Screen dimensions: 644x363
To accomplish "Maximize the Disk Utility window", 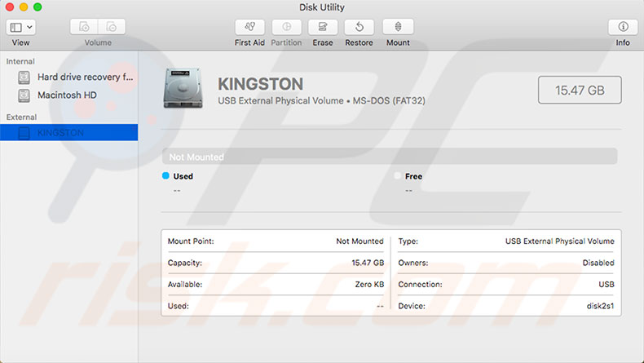I will click(37, 7).
